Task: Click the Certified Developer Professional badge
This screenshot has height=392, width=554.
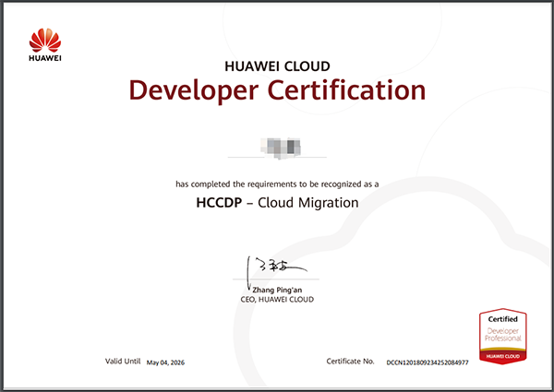Action: [501, 337]
